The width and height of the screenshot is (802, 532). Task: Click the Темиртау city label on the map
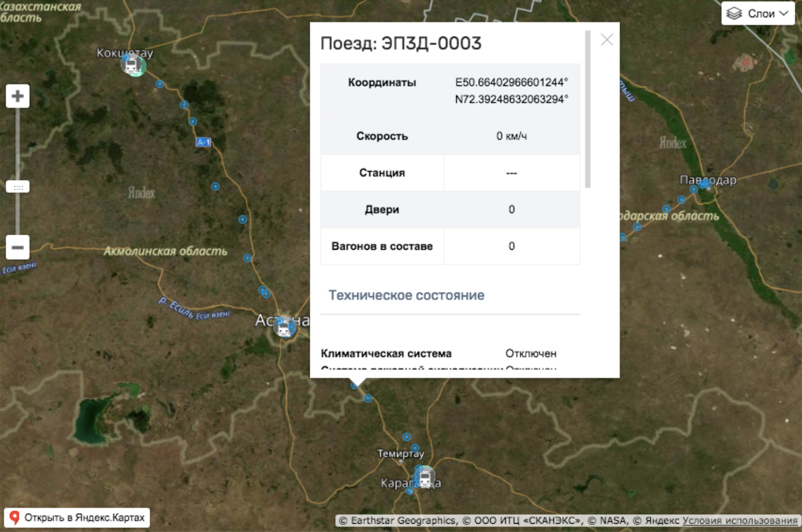tap(401, 454)
